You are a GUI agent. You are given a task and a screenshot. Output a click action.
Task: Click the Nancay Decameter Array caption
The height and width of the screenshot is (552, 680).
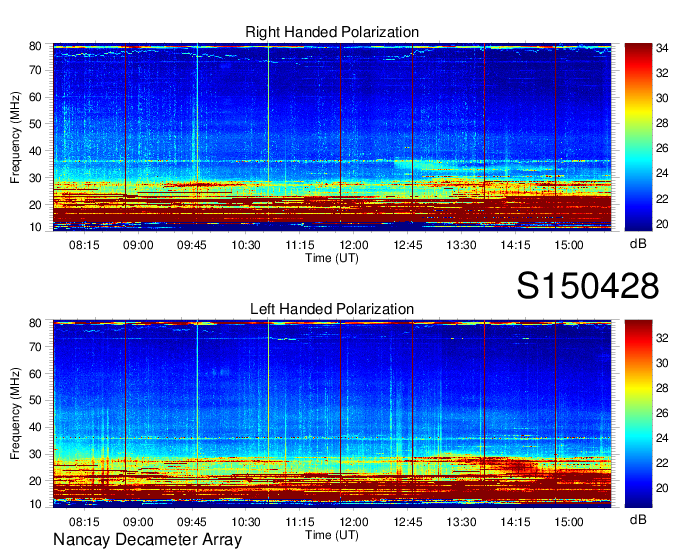point(147,540)
